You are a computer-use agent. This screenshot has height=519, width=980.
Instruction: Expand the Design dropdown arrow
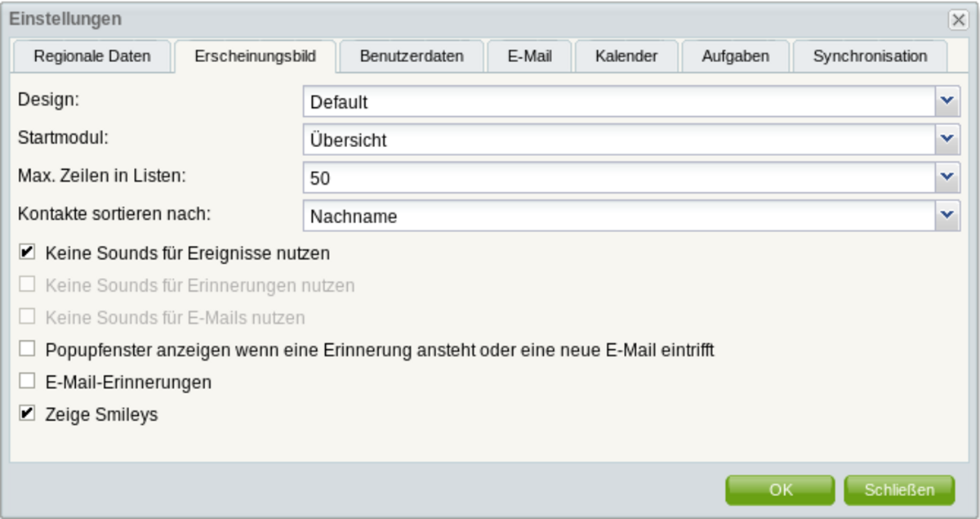947,101
